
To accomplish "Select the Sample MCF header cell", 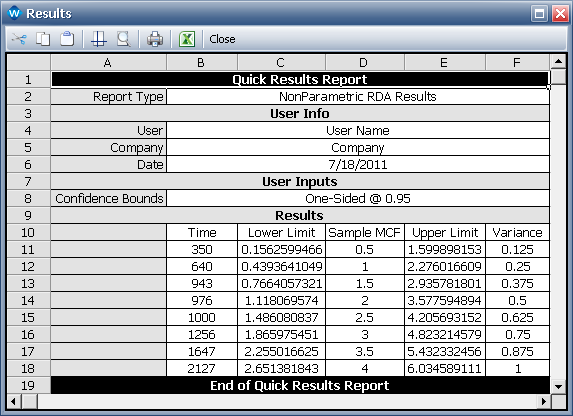I will coord(364,232).
